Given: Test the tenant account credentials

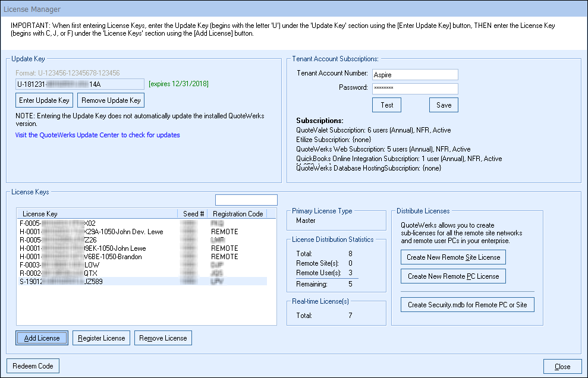Looking at the screenshot, I should click(x=386, y=105).
